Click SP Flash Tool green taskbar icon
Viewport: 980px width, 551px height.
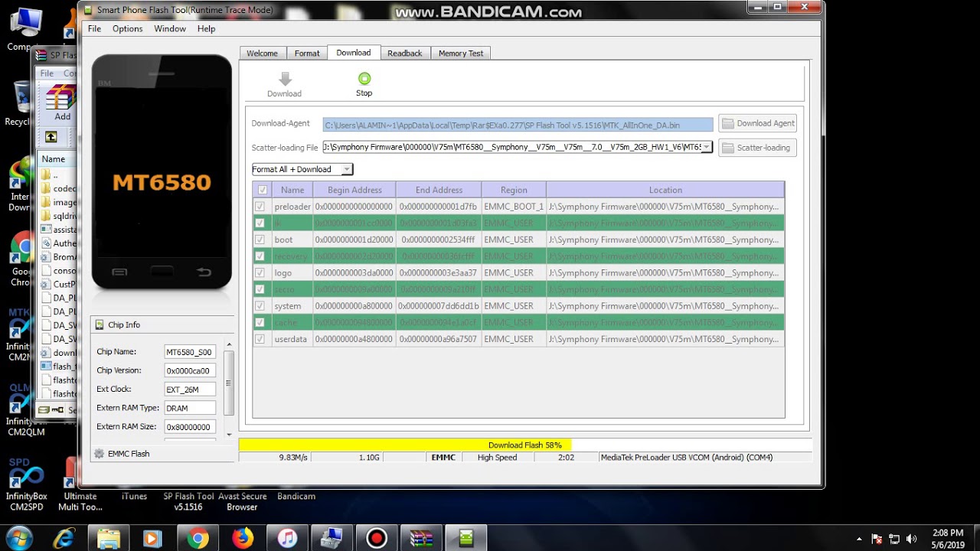click(x=466, y=538)
